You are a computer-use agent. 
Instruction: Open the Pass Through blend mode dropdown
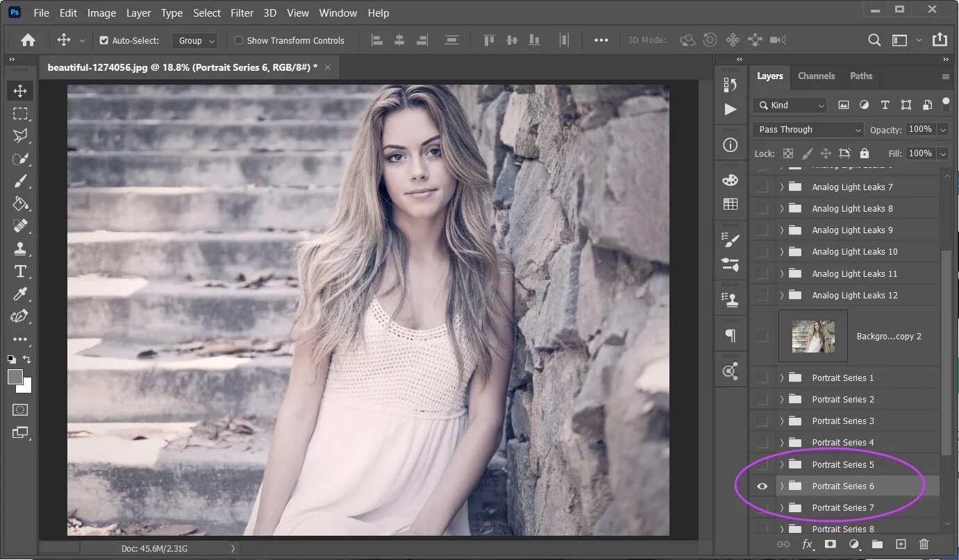pos(808,130)
